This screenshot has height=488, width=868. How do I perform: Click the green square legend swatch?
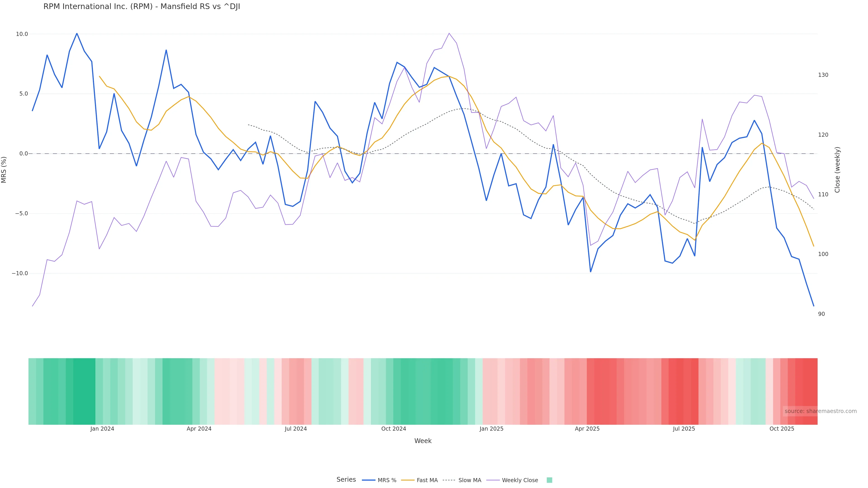click(549, 480)
